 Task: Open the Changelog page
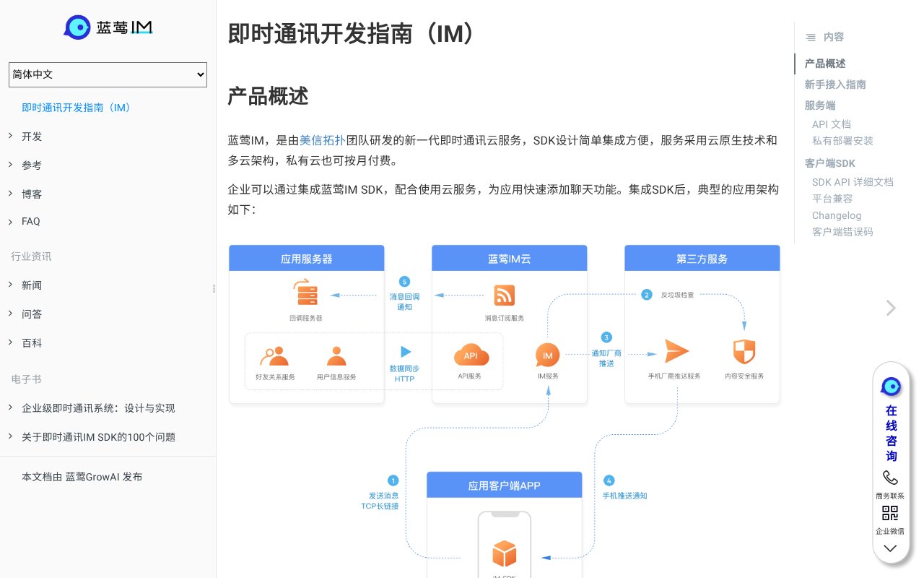[836, 215]
